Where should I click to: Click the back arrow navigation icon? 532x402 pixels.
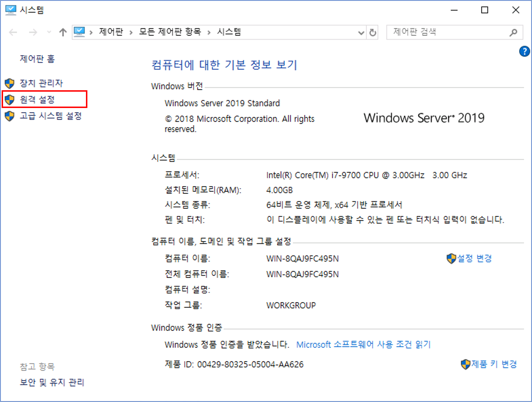[13, 32]
